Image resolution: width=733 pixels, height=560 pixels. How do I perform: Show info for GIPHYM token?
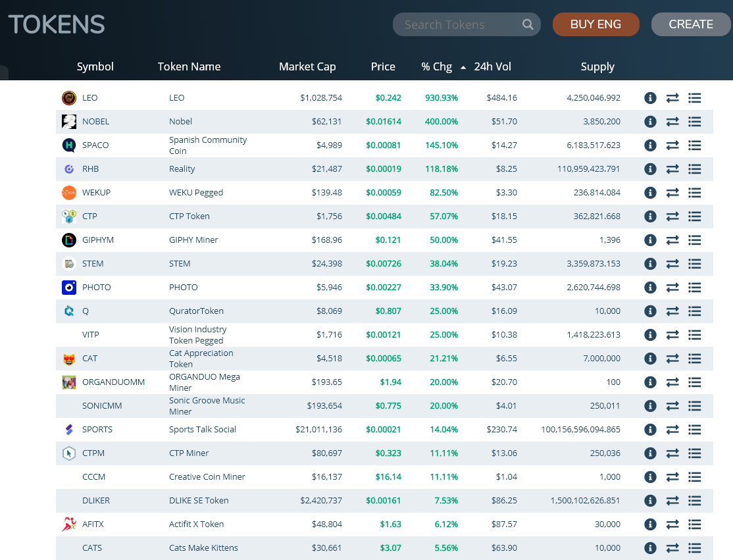click(x=650, y=240)
